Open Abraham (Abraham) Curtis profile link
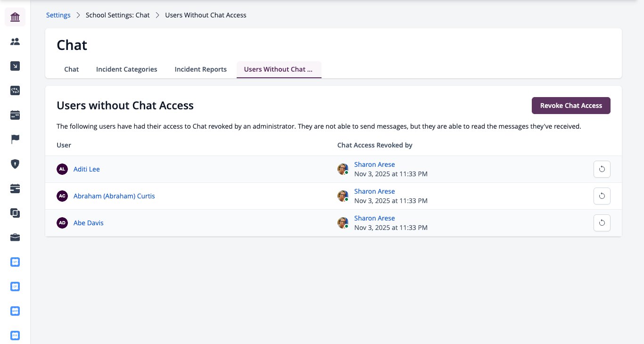The height and width of the screenshot is (344, 644). 114,196
